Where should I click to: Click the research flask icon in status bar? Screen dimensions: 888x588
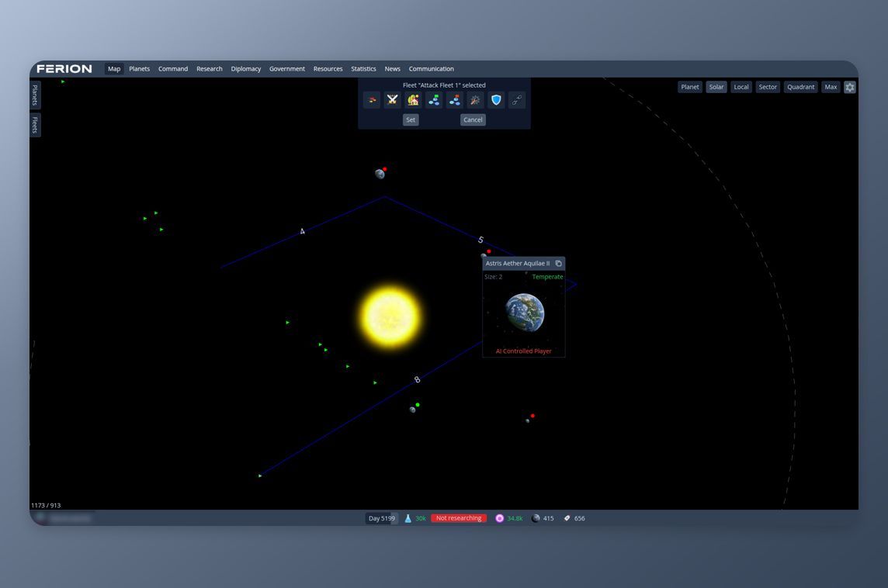408,518
